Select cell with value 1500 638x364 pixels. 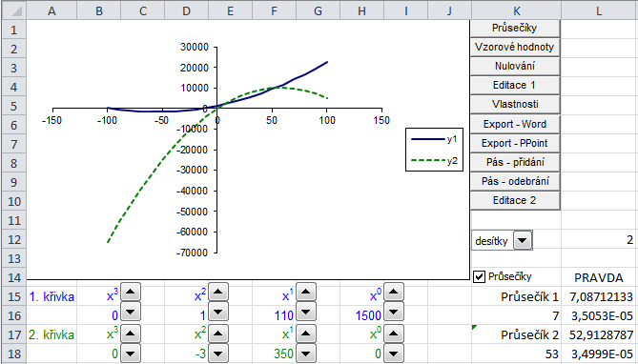coord(362,316)
